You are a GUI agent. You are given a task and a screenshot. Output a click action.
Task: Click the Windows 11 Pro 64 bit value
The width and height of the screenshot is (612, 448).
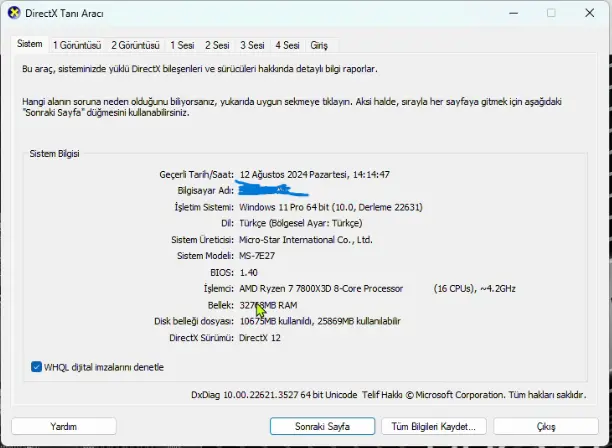(x=285, y=207)
